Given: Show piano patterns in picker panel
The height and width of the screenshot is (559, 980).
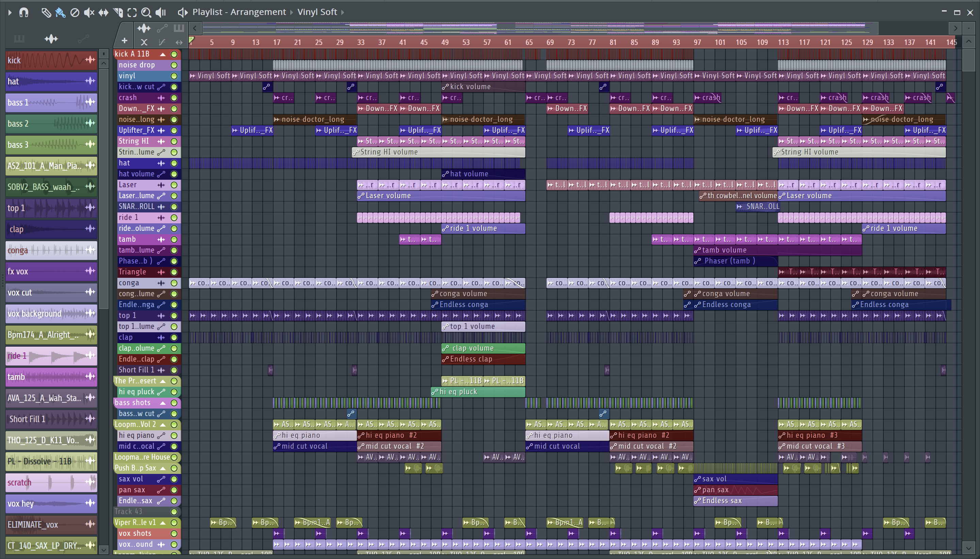Looking at the screenshot, I should [x=19, y=39].
